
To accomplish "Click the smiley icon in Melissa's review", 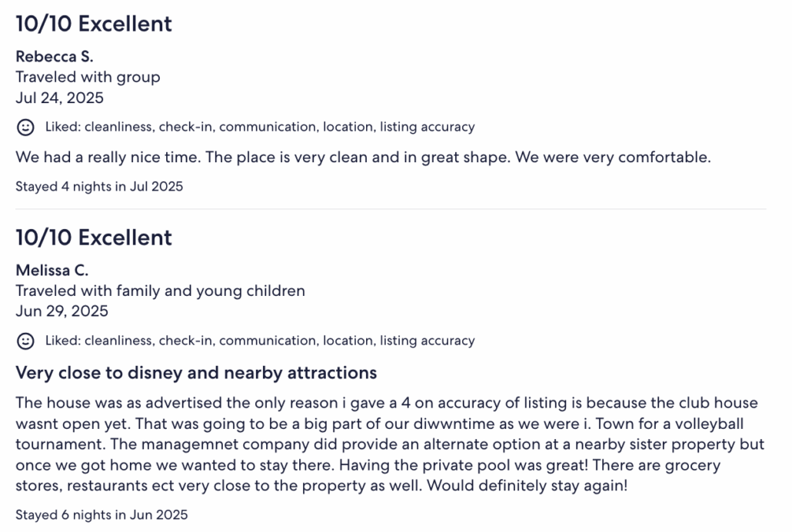I will pos(25,341).
